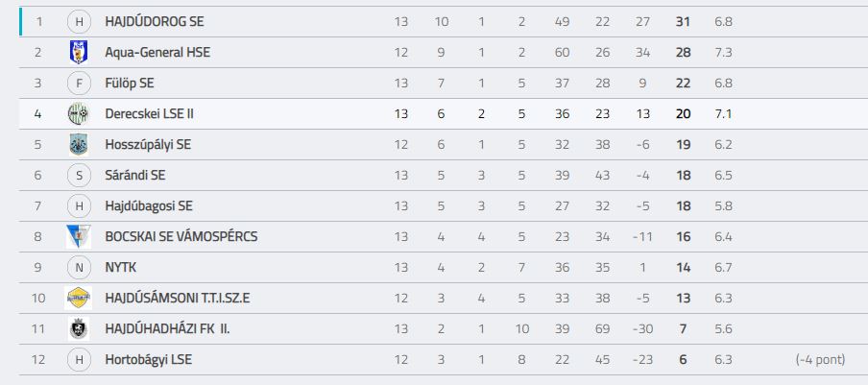
Task: Click the Aqua-General HSE club crest
Action: click(x=79, y=53)
